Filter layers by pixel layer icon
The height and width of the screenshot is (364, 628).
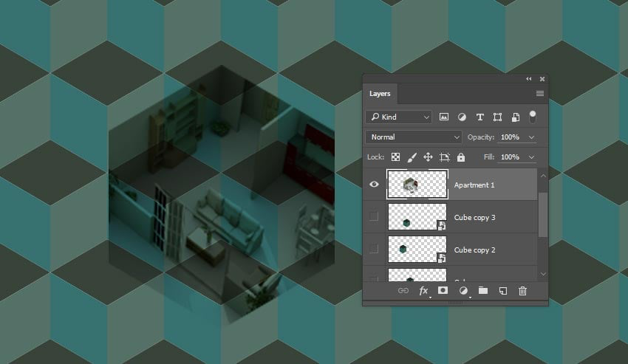(444, 117)
